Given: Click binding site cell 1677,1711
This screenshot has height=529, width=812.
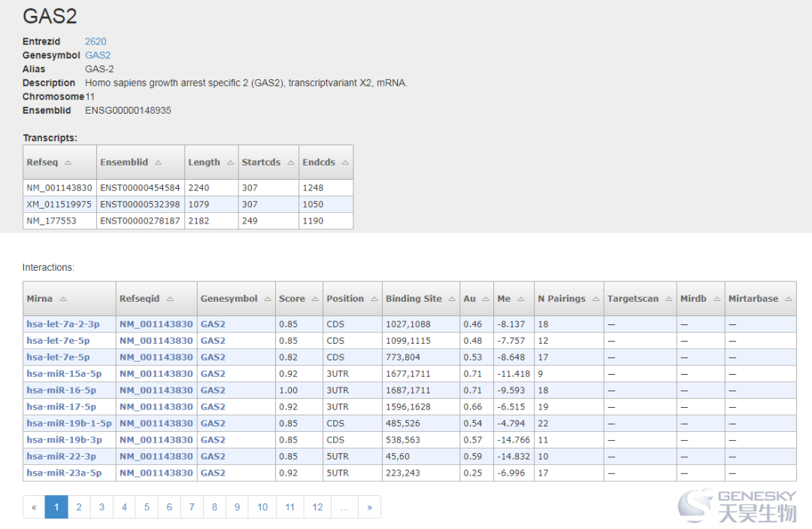Looking at the screenshot, I should [x=421, y=374].
